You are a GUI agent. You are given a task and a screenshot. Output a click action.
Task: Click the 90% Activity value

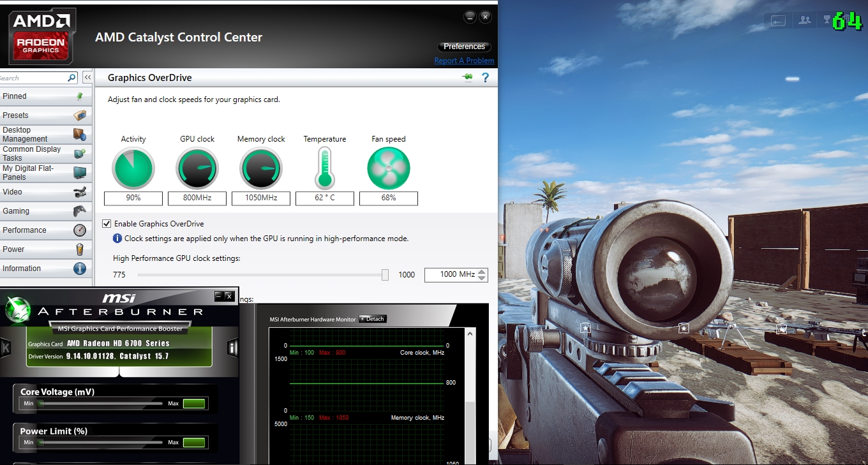tap(133, 198)
